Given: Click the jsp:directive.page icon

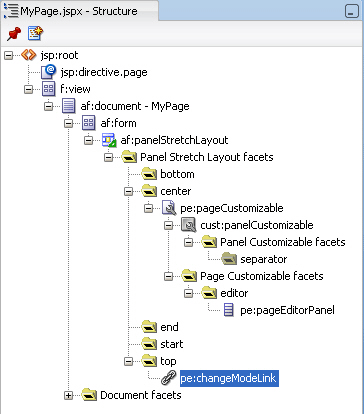Looking at the screenshot, I should click(49, 72).
